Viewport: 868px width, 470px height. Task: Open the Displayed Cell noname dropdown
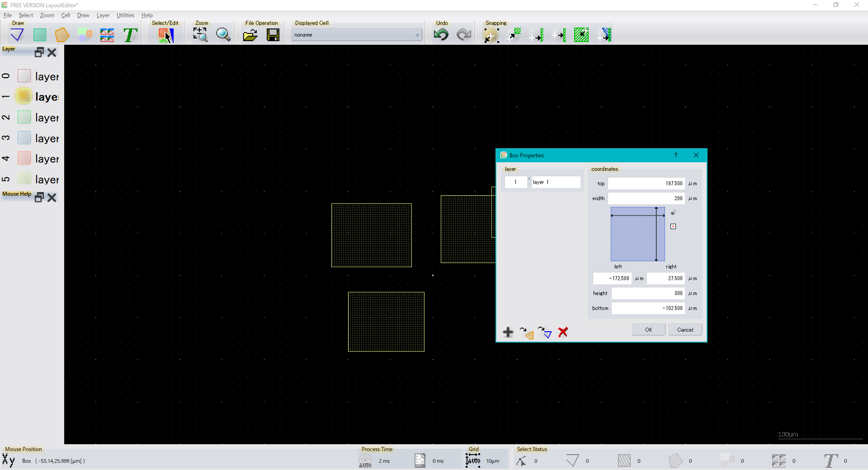357,35
